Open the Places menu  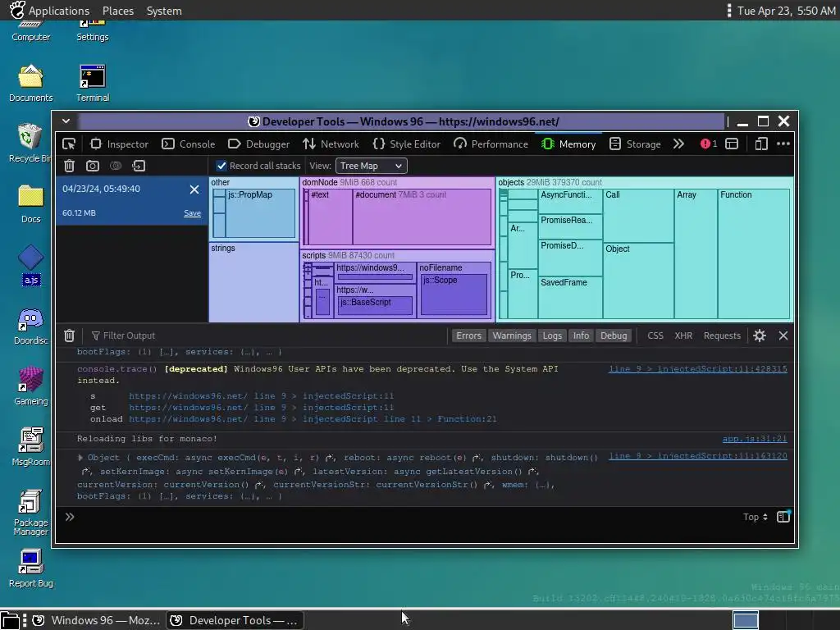118,11
